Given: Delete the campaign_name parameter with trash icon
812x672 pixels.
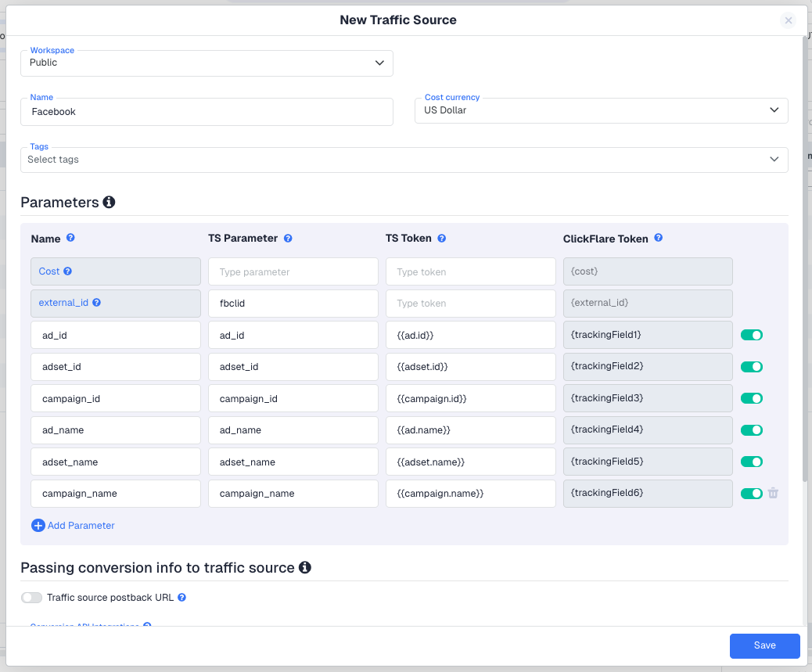Looking at the screenshot, I should 773,494.
